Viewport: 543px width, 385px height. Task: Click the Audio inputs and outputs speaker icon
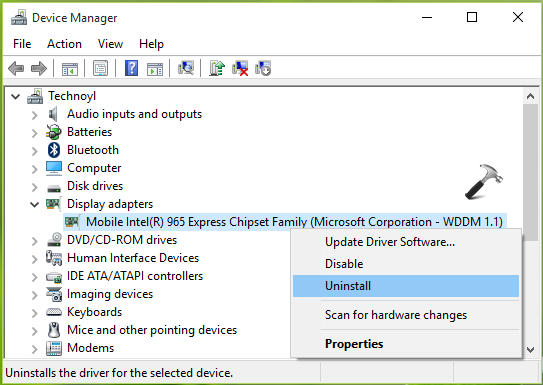53,114
